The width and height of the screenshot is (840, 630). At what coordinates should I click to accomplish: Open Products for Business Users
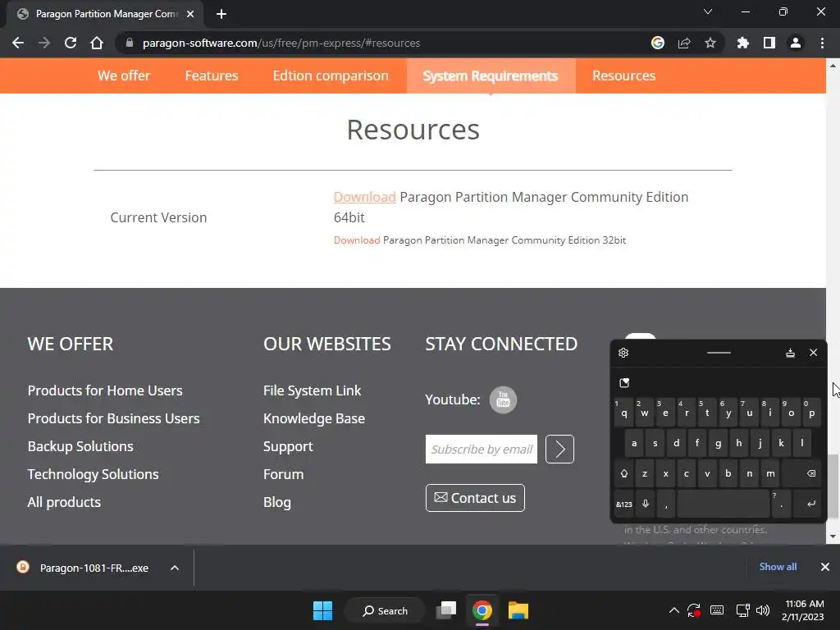[x=113, y=418]
